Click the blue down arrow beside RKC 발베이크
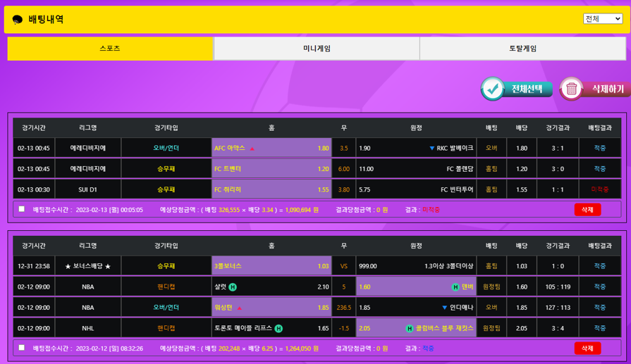Image resolution: width=631 pixels, height=364 pixels. (431, 149)
